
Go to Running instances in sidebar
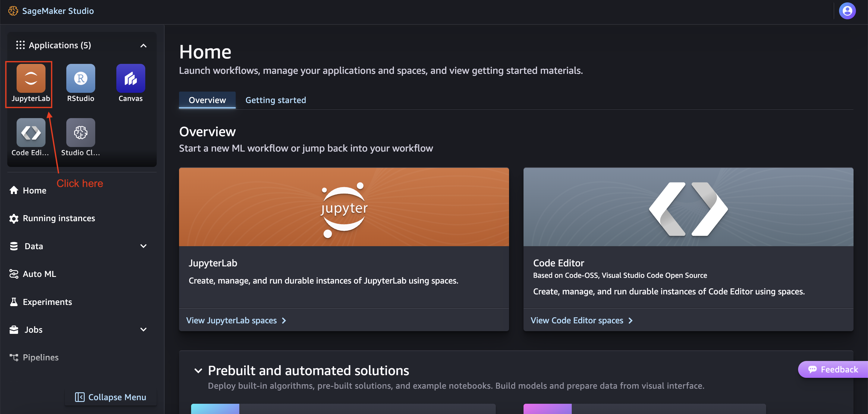pyautogui.click(x=59, y=218)
